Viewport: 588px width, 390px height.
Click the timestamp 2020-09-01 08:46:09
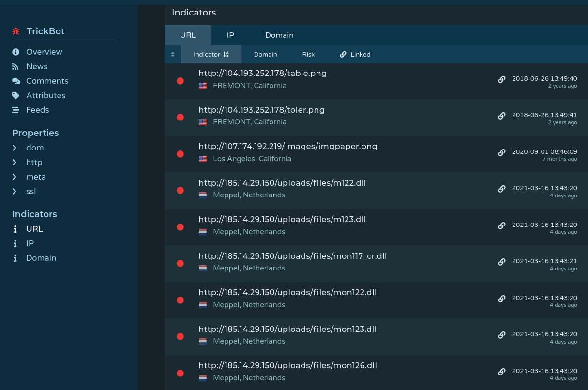(x=544, y=151)
